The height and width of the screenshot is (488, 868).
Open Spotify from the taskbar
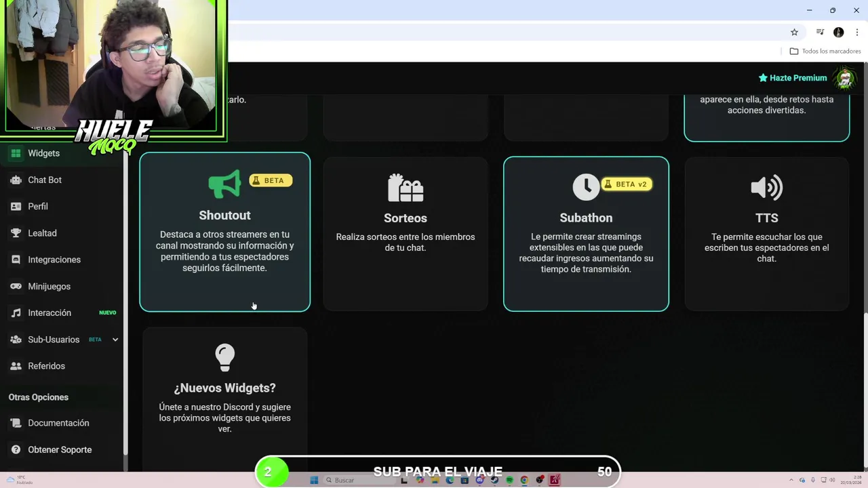click(509, 480)
